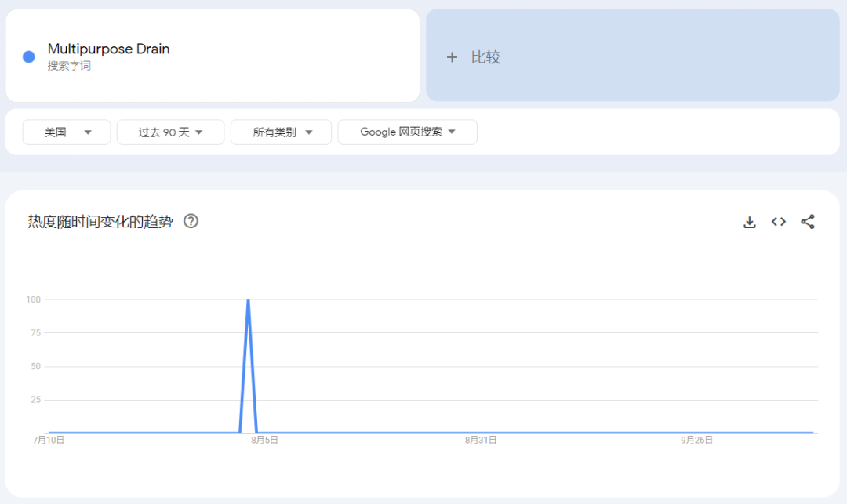The image size is (847, 504).
Task: Select the 8月31日 date label on the axis
Action: (481, 441)
